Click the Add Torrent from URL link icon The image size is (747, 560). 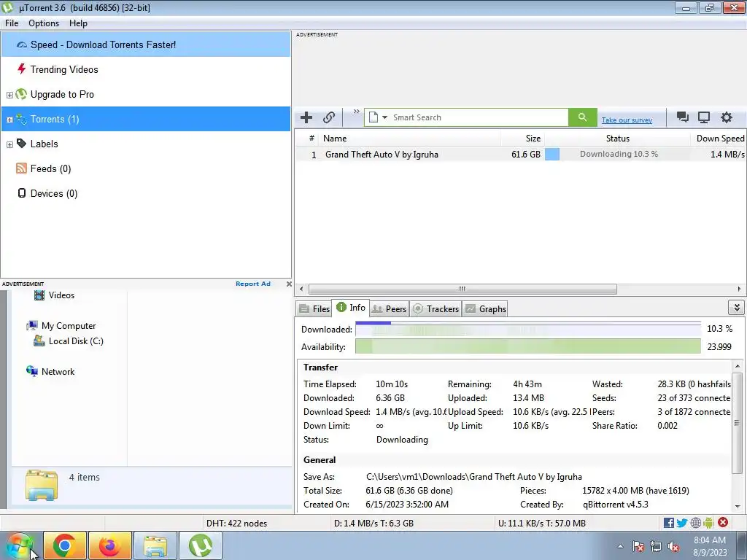[329, 117]
